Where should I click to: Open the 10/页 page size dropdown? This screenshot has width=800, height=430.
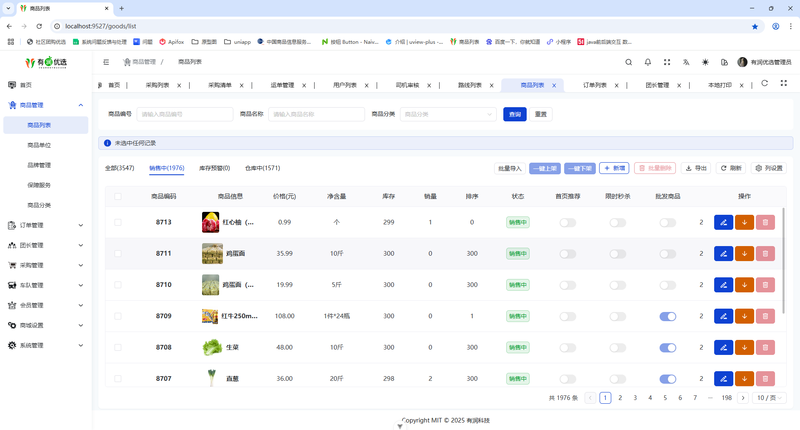pos(769,398)
